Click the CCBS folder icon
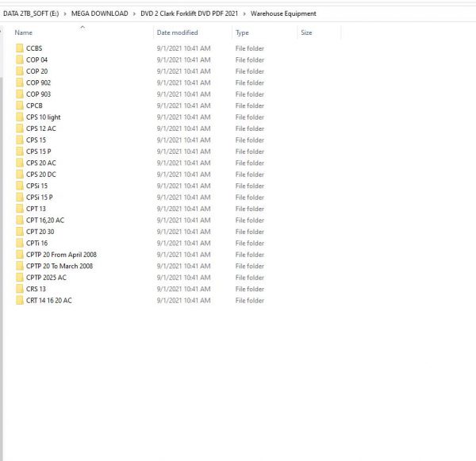This screenshot has height=461, width=476. [x=20, y=48]
